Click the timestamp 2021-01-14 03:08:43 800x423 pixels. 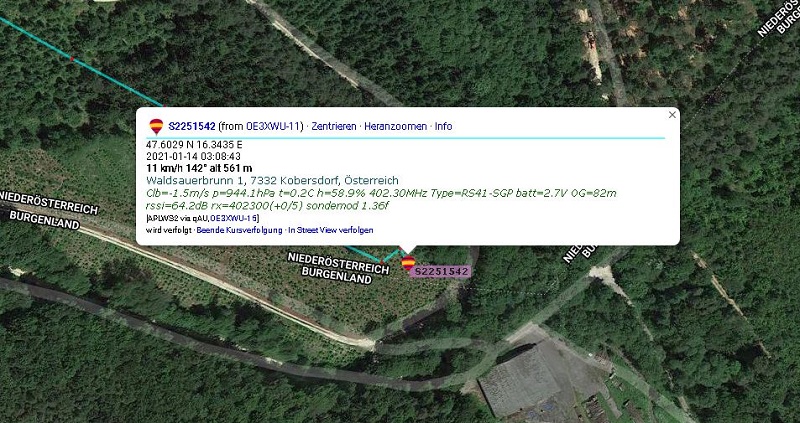pyautogui.click(x=193, y=156)
